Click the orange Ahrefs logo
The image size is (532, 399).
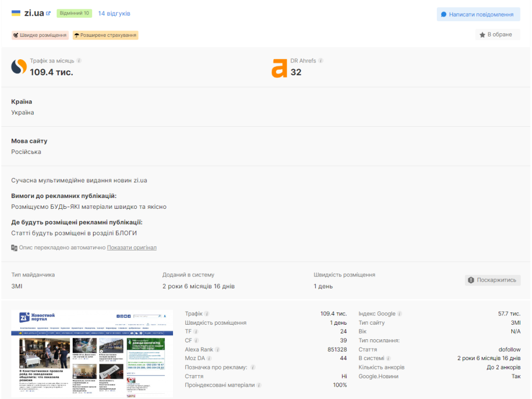[279, 68]
